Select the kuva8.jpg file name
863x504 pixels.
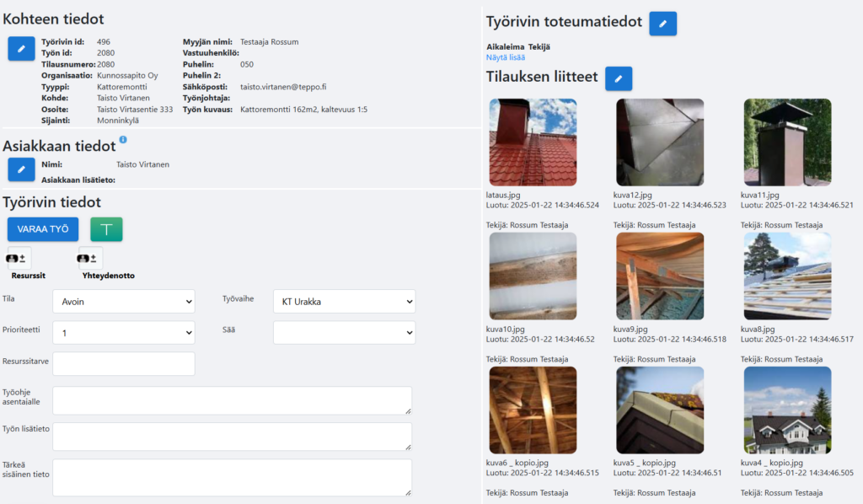click(758, 329)
